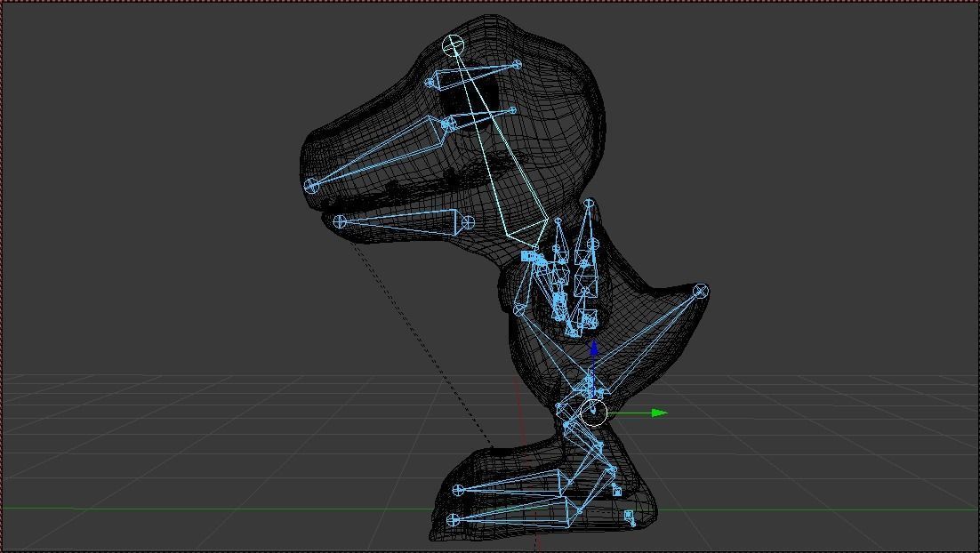Select the upper eye bone's rear joint

517,64
